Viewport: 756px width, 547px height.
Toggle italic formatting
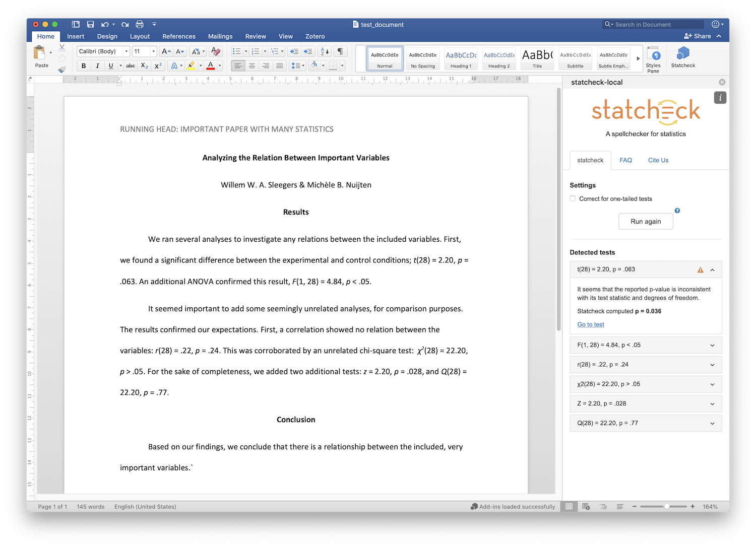tap(97, 65)
